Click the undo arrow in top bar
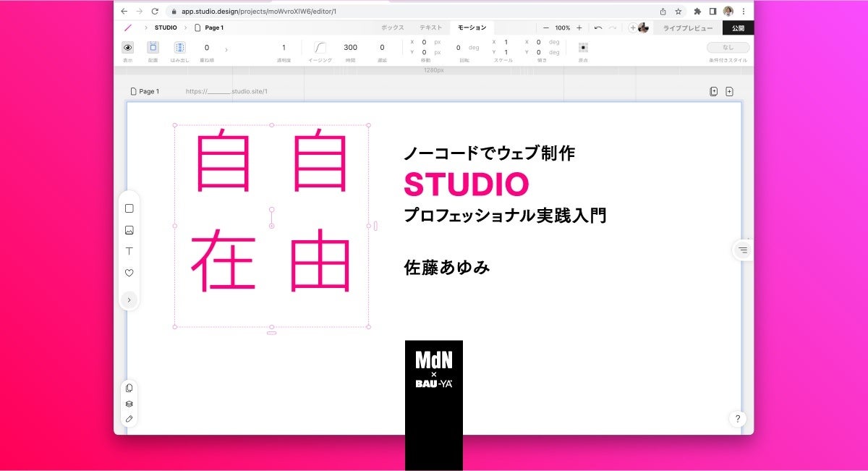The height and width of the screenshot is (471, 868). (598, 27)
